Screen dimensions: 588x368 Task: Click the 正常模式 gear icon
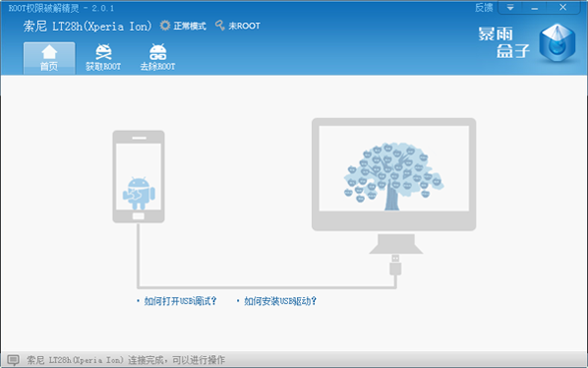(165, 26)
